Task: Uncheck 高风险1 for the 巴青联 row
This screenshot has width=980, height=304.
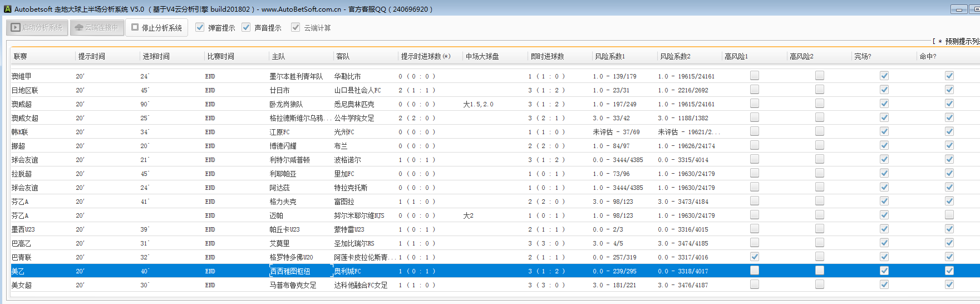Action: coord(755,257)
